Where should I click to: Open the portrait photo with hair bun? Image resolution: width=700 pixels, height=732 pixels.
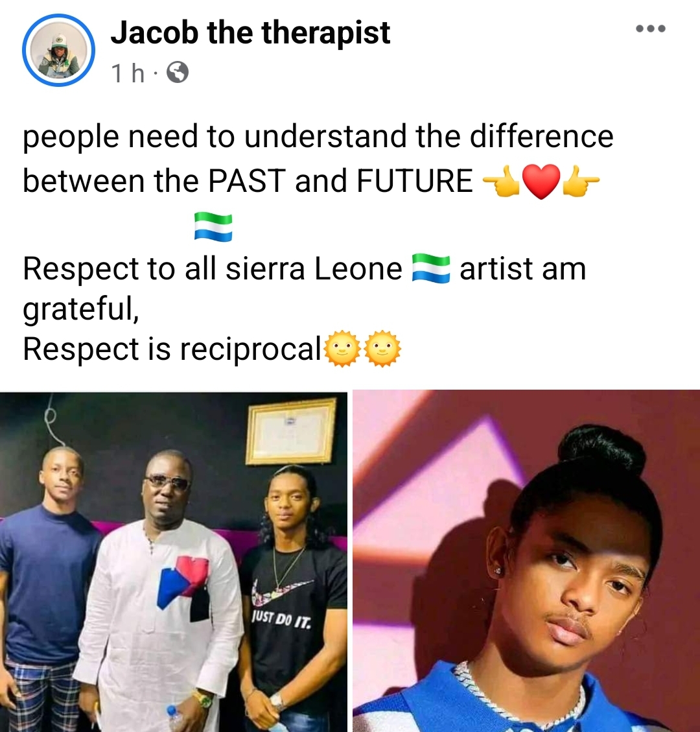point(526,561)
